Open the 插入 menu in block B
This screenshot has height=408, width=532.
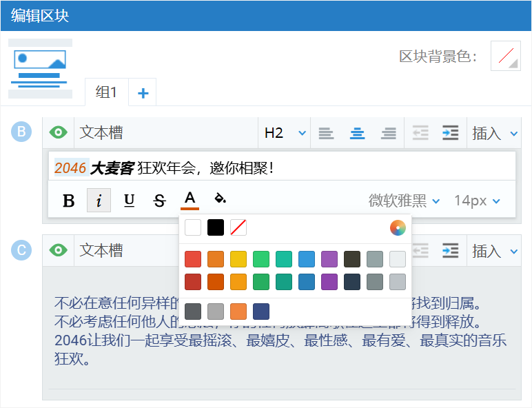(x=494, y=133)
